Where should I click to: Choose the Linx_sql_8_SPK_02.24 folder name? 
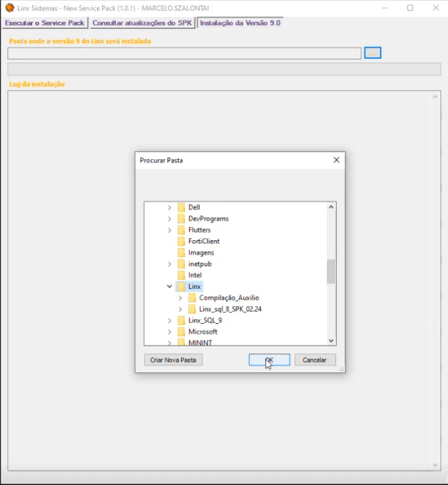[230, 309]
